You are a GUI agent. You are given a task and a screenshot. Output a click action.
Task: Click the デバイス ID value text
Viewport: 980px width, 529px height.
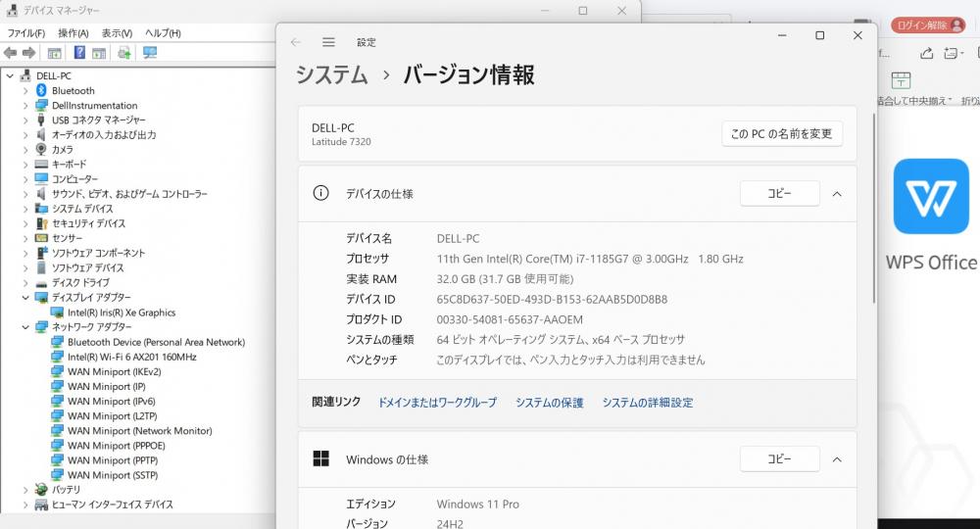click(552, 299)
